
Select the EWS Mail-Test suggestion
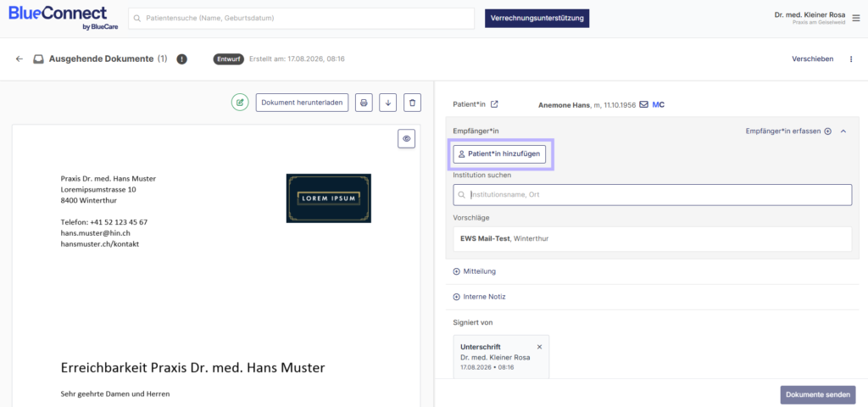tap(653, 238)
